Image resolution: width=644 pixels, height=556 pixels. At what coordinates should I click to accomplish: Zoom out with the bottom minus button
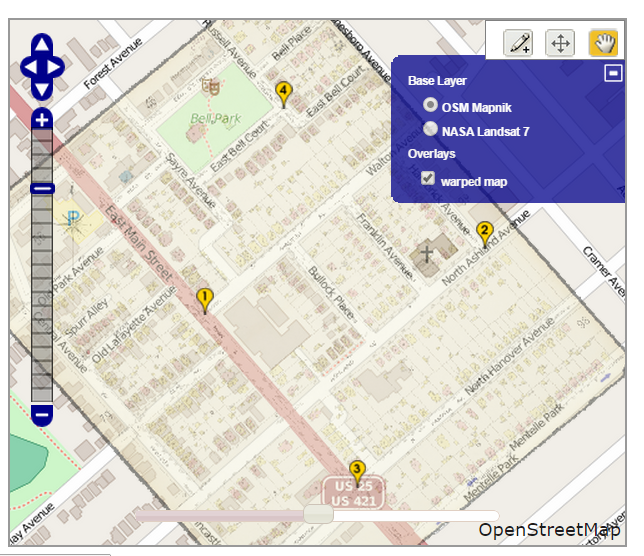[42, 413]
